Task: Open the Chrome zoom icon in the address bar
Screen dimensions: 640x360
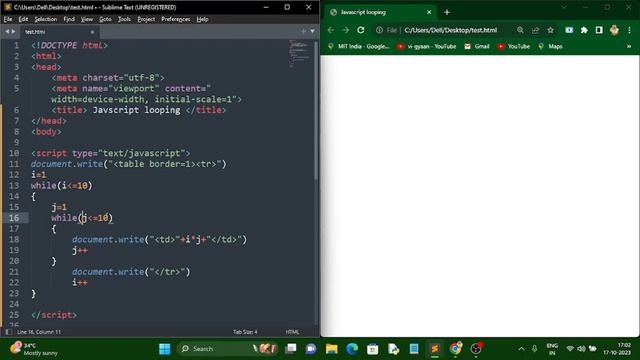Action: [520, 30]
